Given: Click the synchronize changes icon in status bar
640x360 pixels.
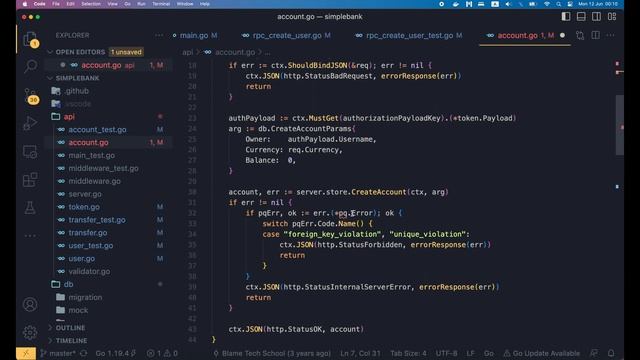Looking at the screenshot, I should tap(84, 353).
